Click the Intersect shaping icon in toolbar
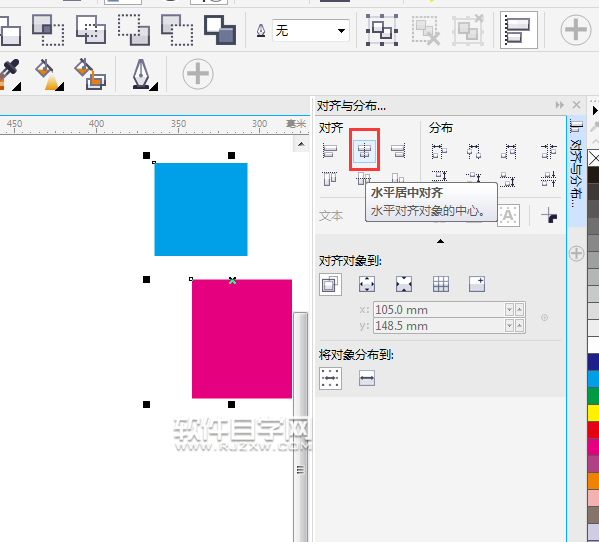Screen dimensions: 599x542 (x=91, y=29)
